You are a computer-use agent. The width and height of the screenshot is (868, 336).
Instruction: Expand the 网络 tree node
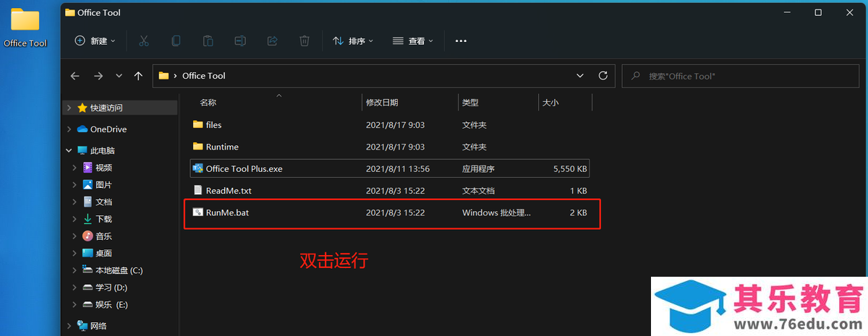69,326
